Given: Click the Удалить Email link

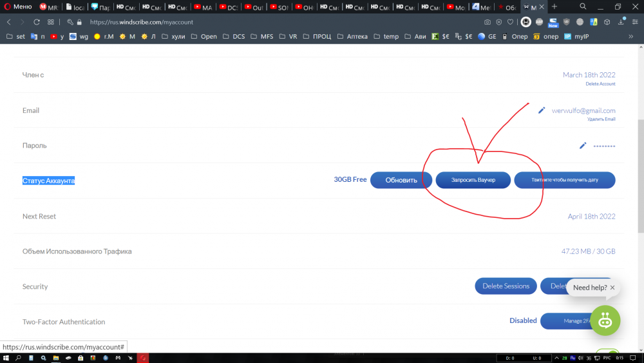Looking at the screenshot, I should (601, 119).
